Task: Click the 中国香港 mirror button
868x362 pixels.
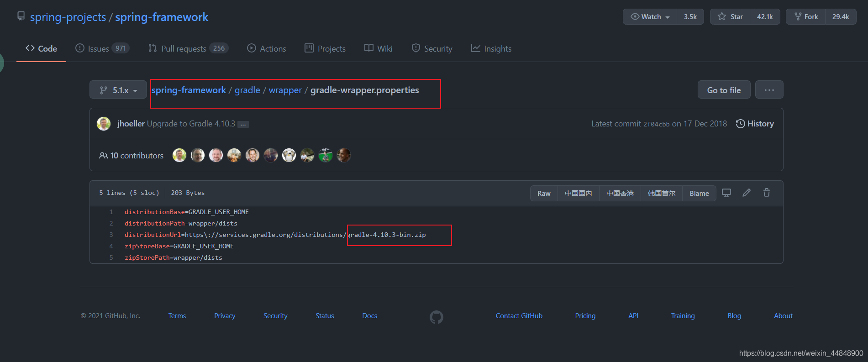Action: pyautogui.click(x=620, y=194)
